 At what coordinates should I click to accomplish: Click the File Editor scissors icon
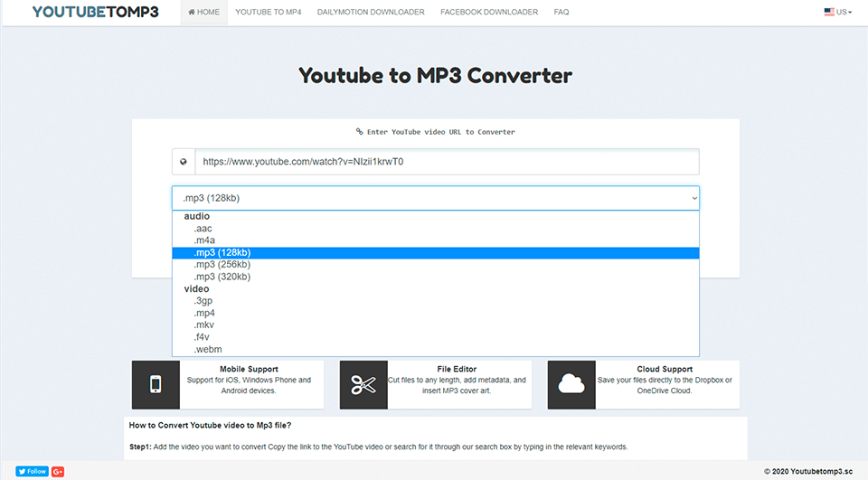363,385
